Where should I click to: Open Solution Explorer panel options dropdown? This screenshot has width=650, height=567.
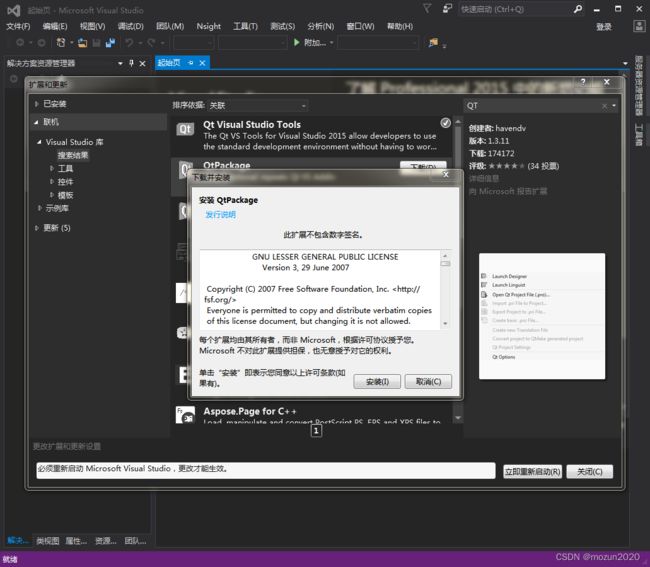[120, 63]
